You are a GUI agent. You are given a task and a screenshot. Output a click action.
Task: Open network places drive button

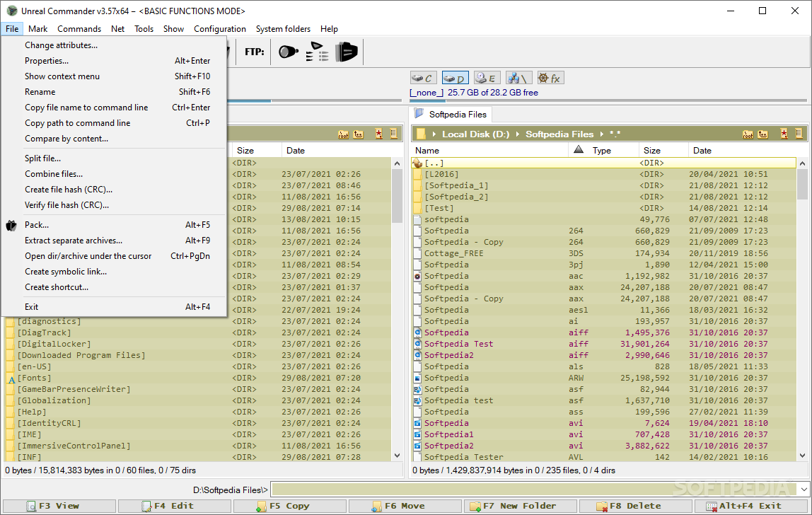519,79
